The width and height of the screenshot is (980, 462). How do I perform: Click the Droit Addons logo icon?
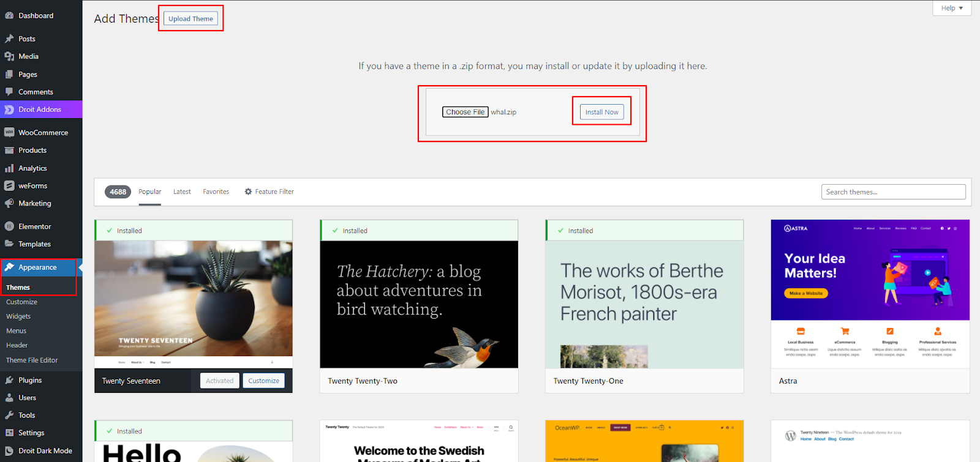(9, 110)
